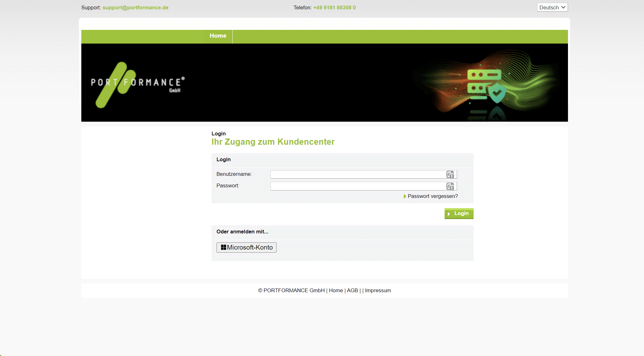Screen dimensions: 644x356
Task: Click the heading Ihr Zugang zum Kundencenter
Action: (x=273, y=142)
